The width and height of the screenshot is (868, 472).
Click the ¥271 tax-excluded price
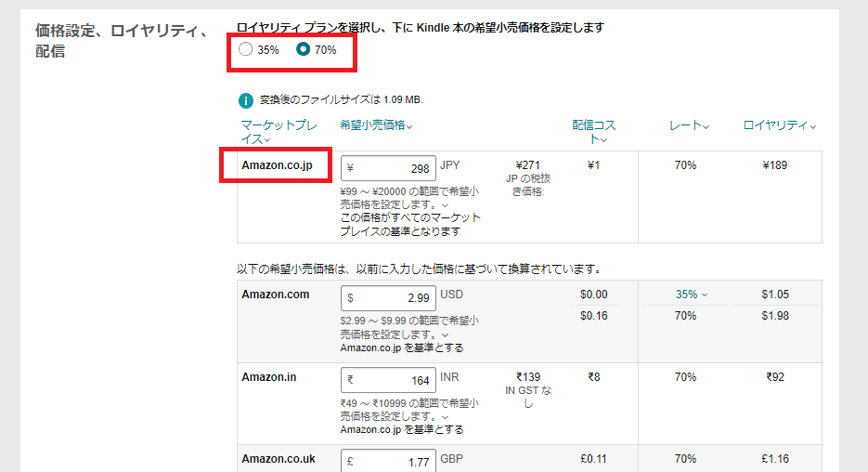[527, 165]
